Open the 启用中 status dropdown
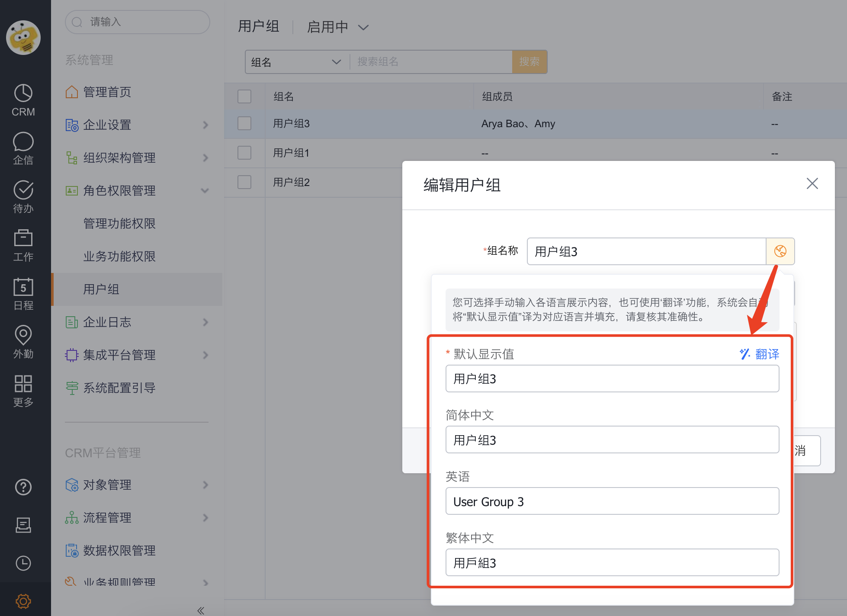Viewport: 847px width, 616px height. click(x=338, y=27)
